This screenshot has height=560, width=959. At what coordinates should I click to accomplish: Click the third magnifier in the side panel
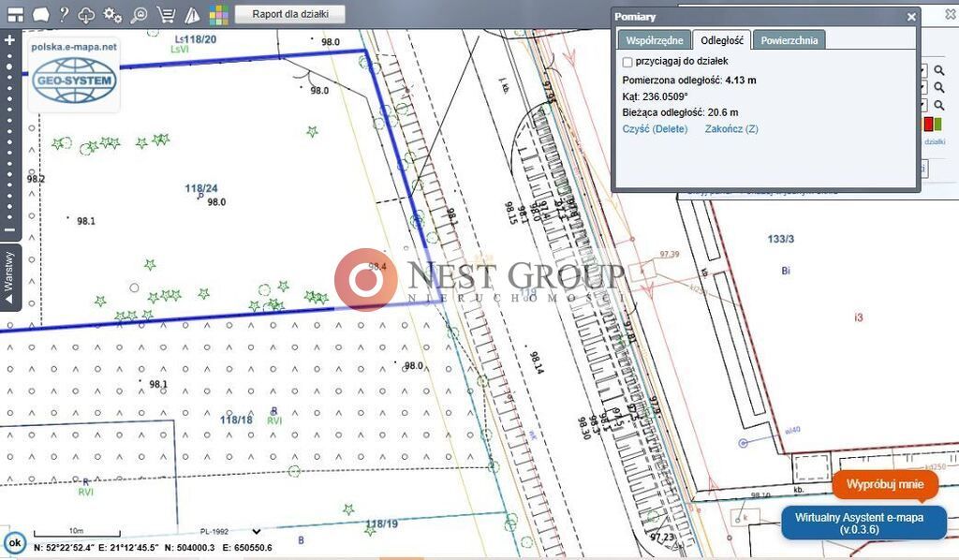tap(938, 105)
